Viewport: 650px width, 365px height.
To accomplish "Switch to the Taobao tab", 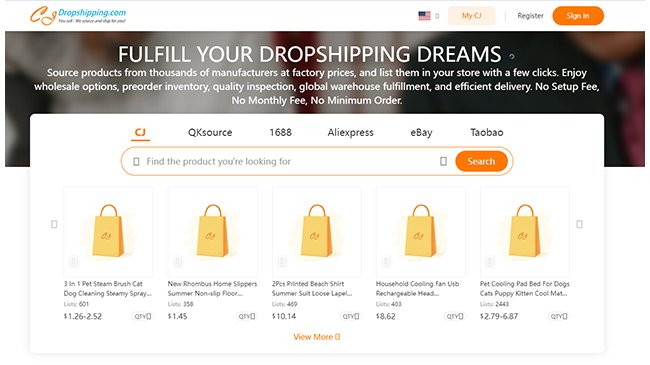I will click(x=487, y=133).
